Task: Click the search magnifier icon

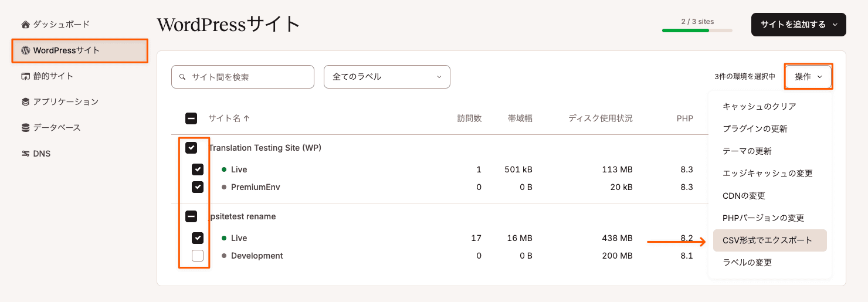Action: [x=184, y=77]
